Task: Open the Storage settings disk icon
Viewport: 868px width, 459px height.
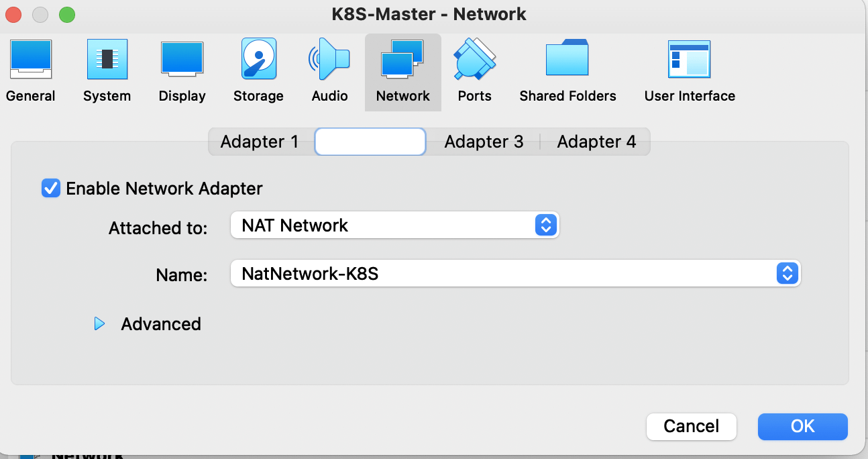Action: tap(258, 60)
